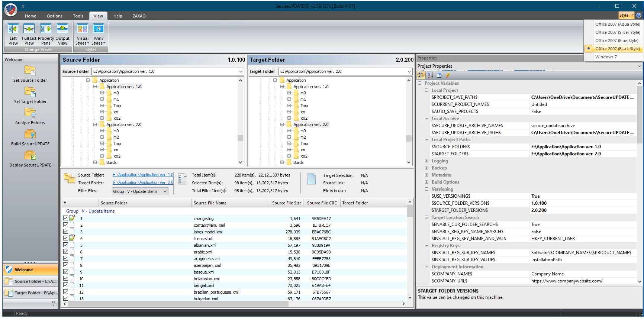Click the file icon beside Target Selection
The height and width of the screenshot is (320, 644).
tap(312, 179)
